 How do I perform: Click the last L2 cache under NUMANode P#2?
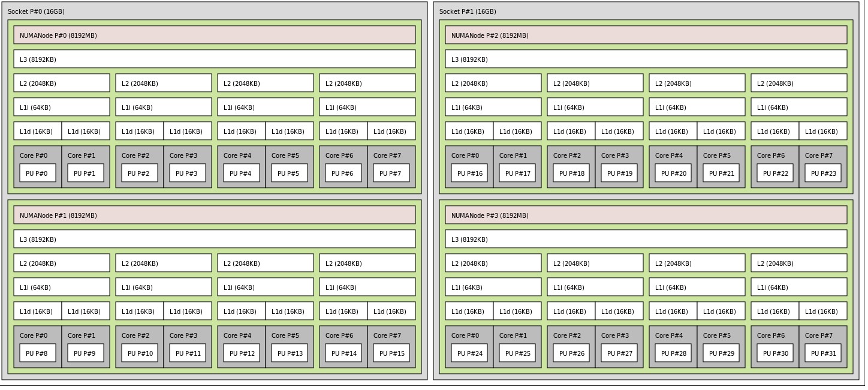pos(798,82)
